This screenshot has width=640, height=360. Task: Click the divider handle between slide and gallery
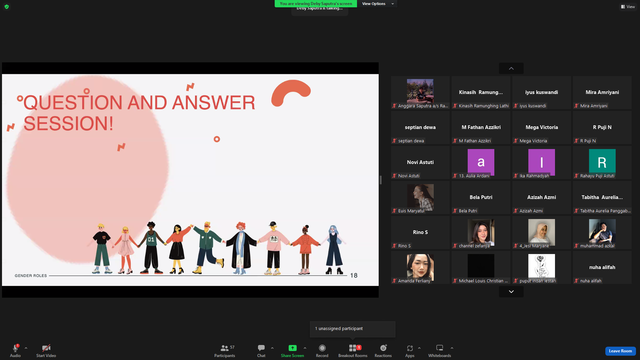[x=380, y=180]
